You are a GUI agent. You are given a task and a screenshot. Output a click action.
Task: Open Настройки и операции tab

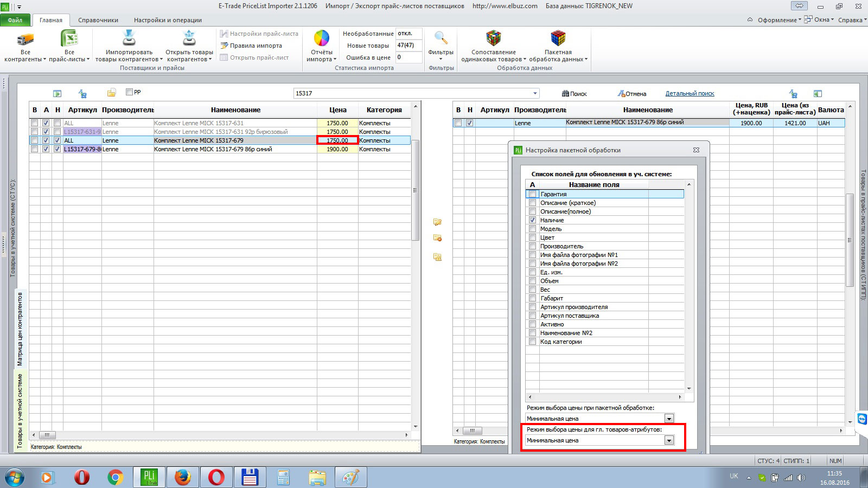pyautogui.click(x=168, y=20)
